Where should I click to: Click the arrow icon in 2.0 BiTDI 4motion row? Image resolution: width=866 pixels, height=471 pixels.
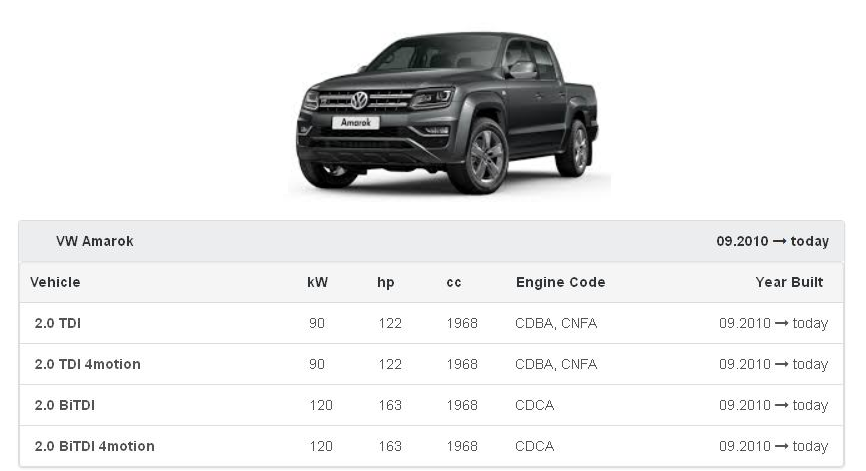[781, 446]
